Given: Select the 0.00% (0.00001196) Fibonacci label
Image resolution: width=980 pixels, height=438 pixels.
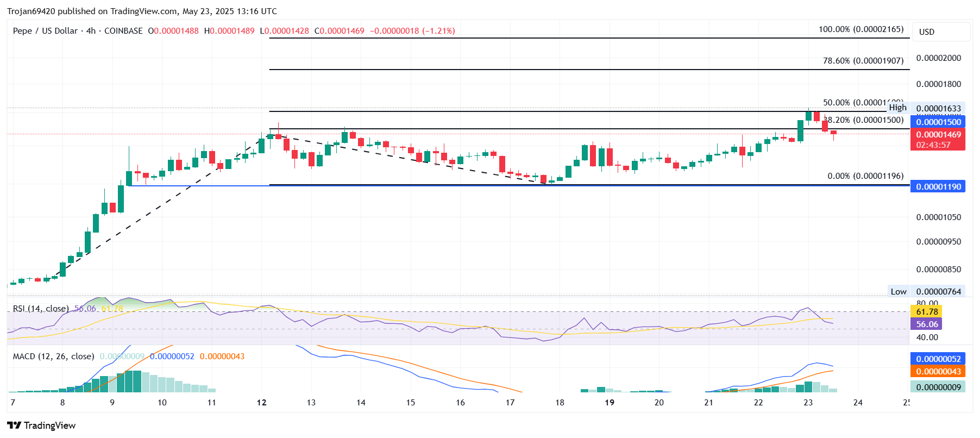Looking at the screenshot, I should 865,176.
